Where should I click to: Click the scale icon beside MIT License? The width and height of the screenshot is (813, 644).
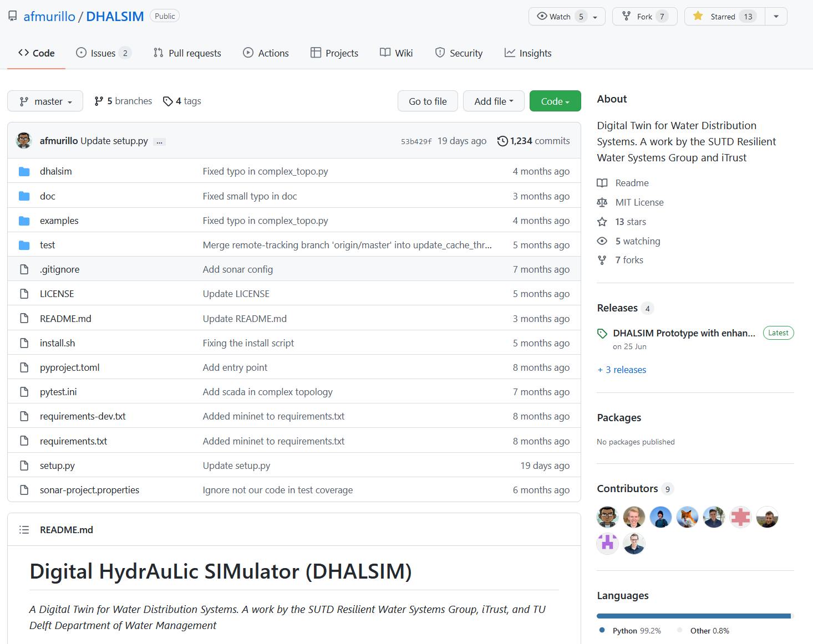point(602,202)
